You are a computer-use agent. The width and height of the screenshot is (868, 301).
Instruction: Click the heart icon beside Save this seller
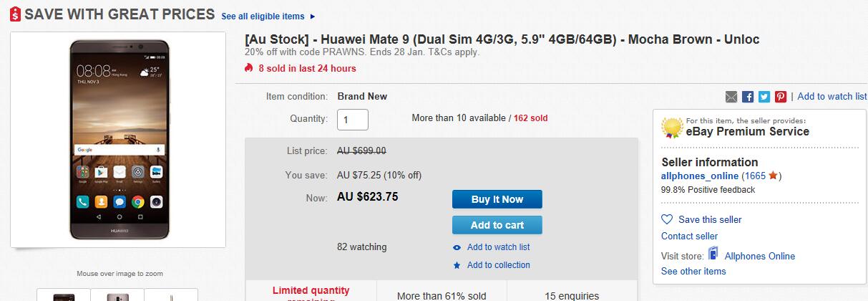tap(667, 219)
